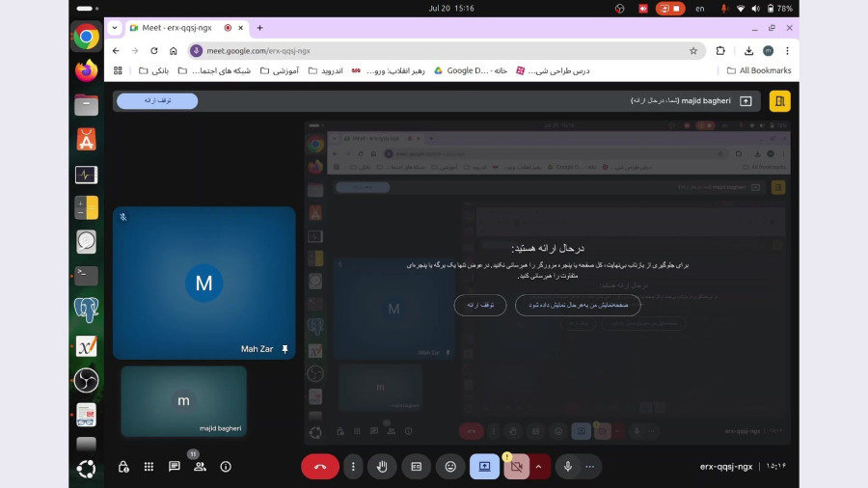Screen dimensions: 868x488
Task: Go back in browser history
Action: [116, 51]
